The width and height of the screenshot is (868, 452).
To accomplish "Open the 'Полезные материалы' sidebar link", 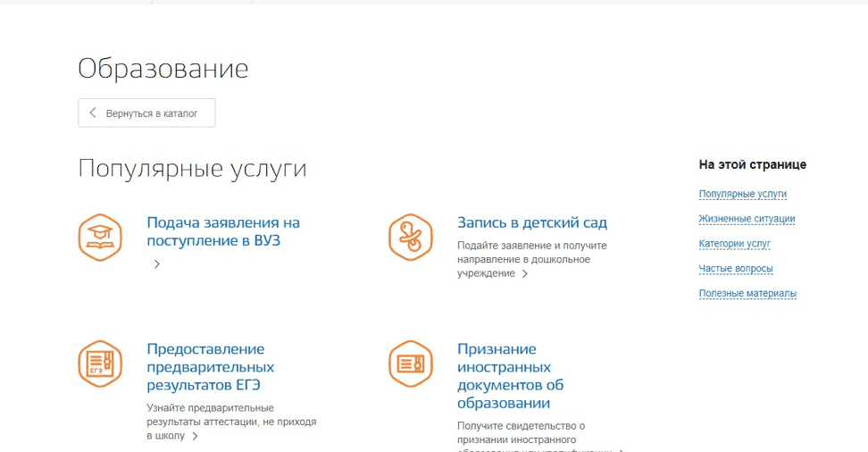I will tap(747, 294).
